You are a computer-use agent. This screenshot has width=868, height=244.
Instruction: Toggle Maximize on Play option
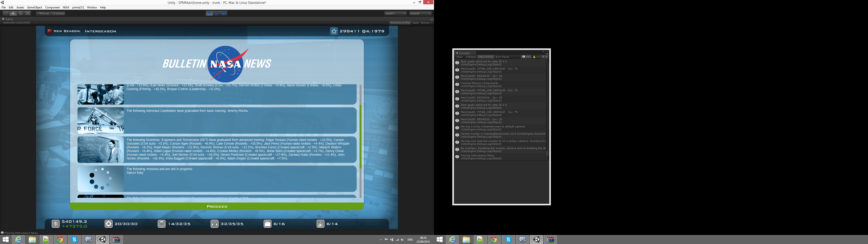[400, 23]
